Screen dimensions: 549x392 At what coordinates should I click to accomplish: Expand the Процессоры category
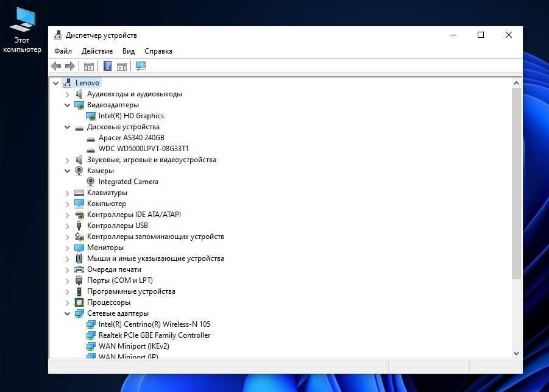point(67,302)
